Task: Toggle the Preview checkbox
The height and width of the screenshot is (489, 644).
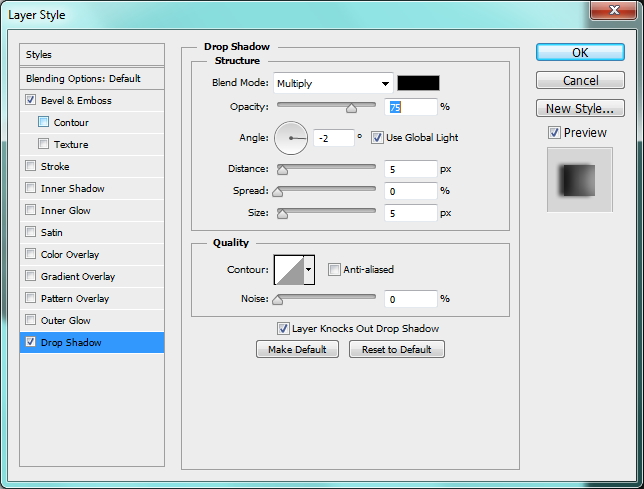Action: (554, 133)
